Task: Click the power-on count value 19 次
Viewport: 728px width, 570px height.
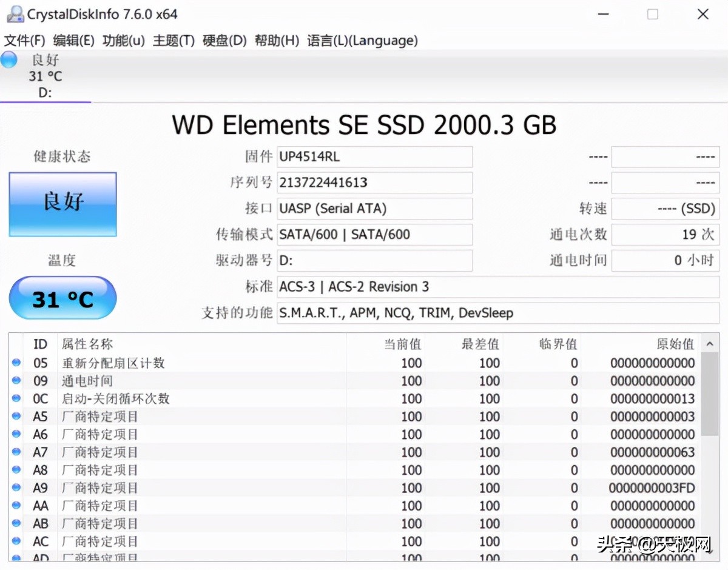Action: click(666, 235)
